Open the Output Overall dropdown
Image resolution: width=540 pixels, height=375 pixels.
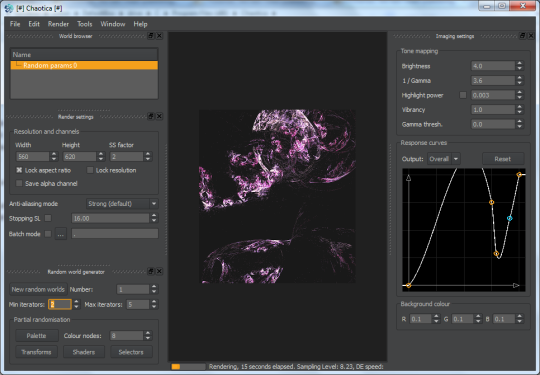444,159
